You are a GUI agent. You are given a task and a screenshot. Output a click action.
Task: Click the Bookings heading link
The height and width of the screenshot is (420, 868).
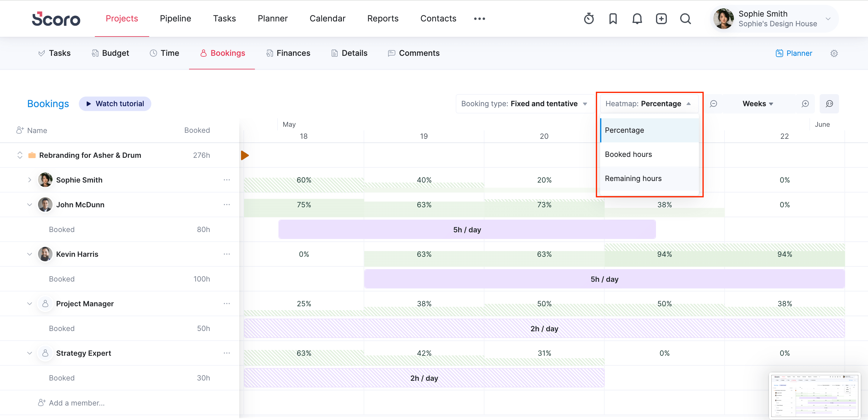(48, 104)
